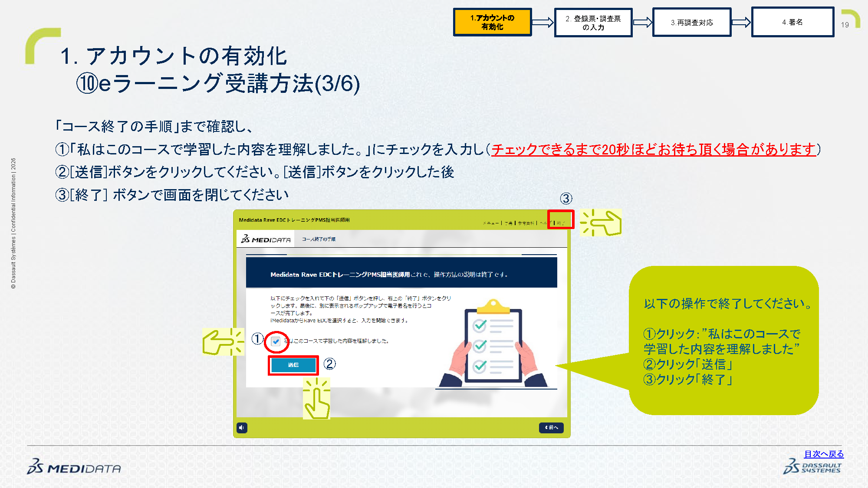Click 終了 to close the course
The width and height of the screenshot is (868, 488).
click(x=561, y=223)
